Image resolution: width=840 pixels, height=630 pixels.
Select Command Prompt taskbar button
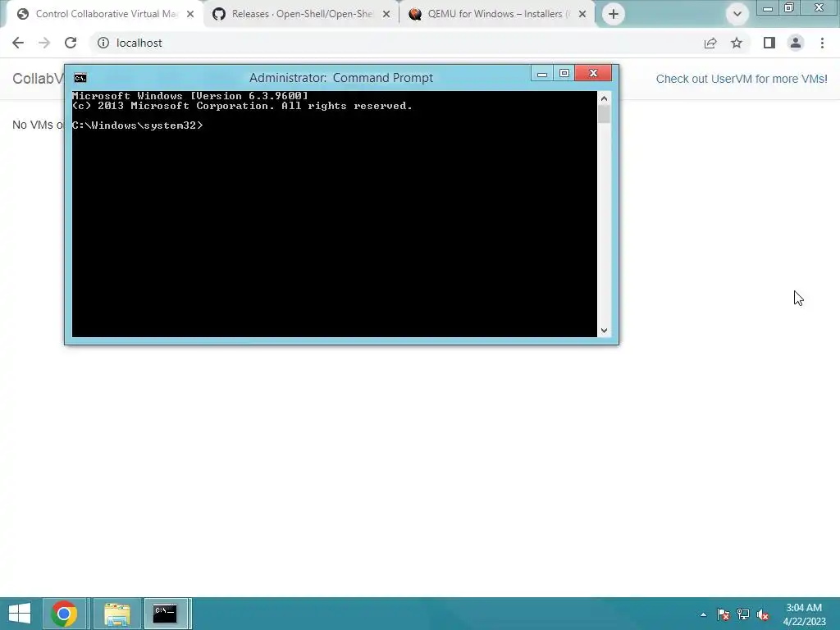pos(165,614)
